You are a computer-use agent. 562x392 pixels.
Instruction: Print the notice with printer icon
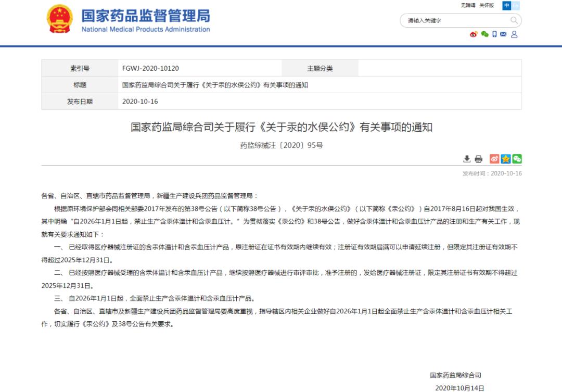478,159
